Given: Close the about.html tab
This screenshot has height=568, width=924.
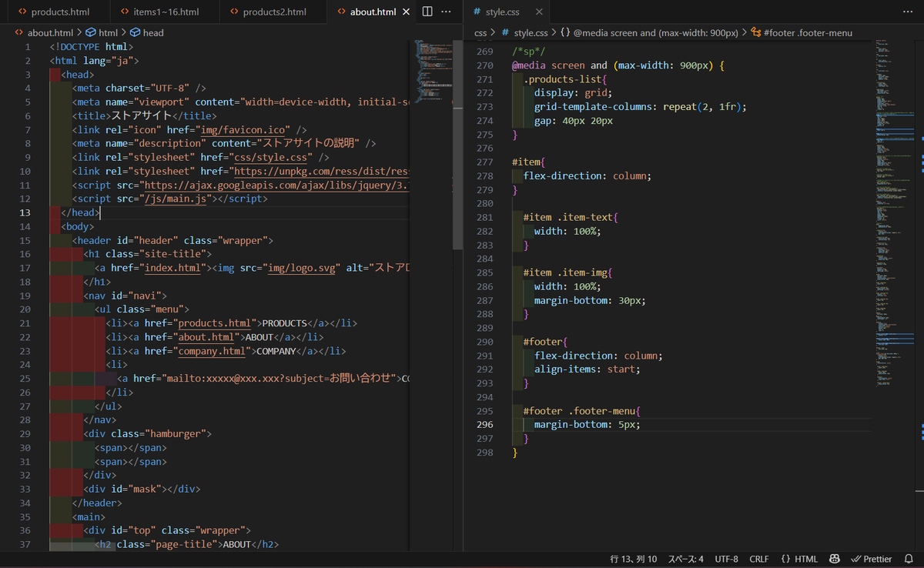Looking at the screenshot, I should 407,12.
